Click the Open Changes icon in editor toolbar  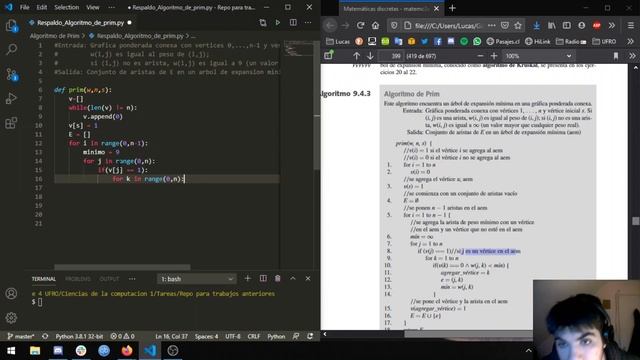coord(263,22)
